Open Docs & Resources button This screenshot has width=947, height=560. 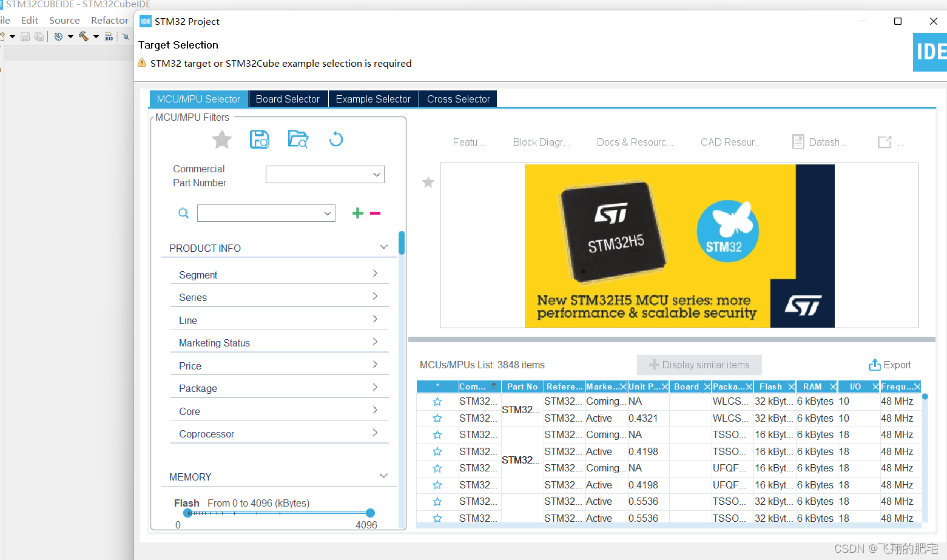pyautogui.click(x=635, y=142)
